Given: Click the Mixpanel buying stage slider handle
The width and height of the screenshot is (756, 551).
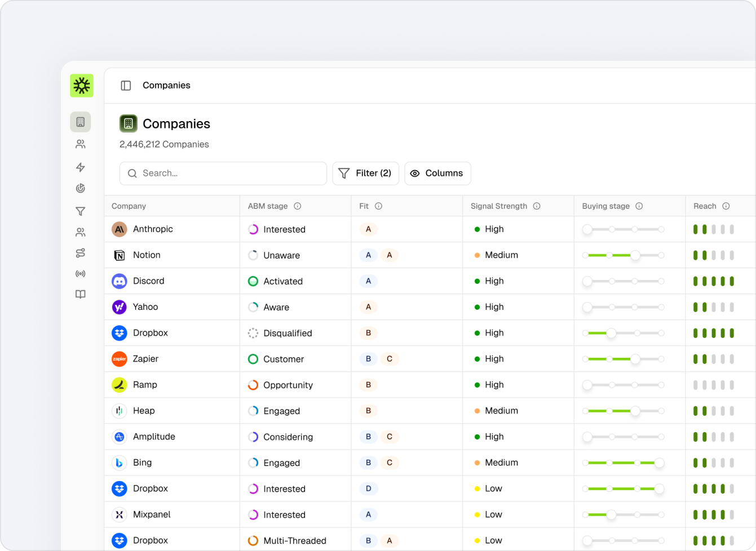Looking at the screenshot, I should coord(611,514).
